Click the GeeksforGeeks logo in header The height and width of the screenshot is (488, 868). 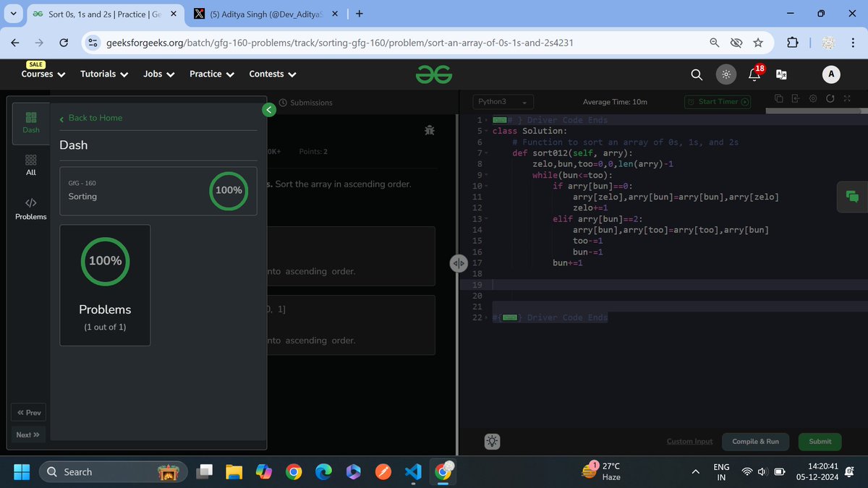tap(434, 74)
